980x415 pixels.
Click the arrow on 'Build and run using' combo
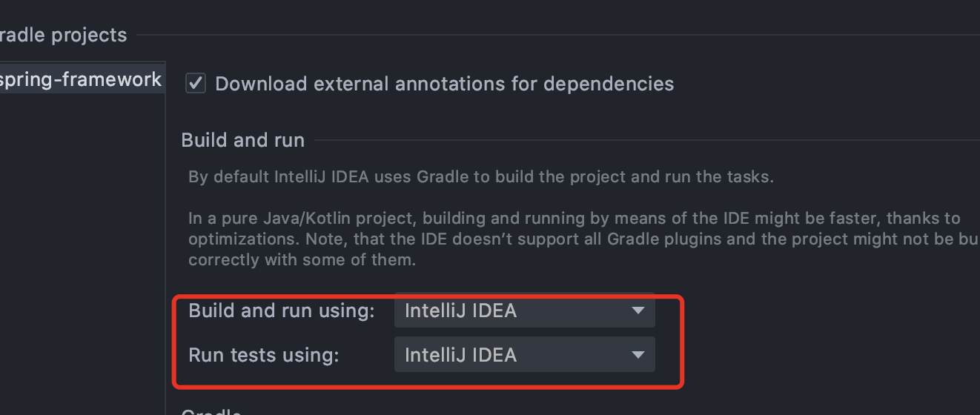pyautogui.click(x=638, y=311)
